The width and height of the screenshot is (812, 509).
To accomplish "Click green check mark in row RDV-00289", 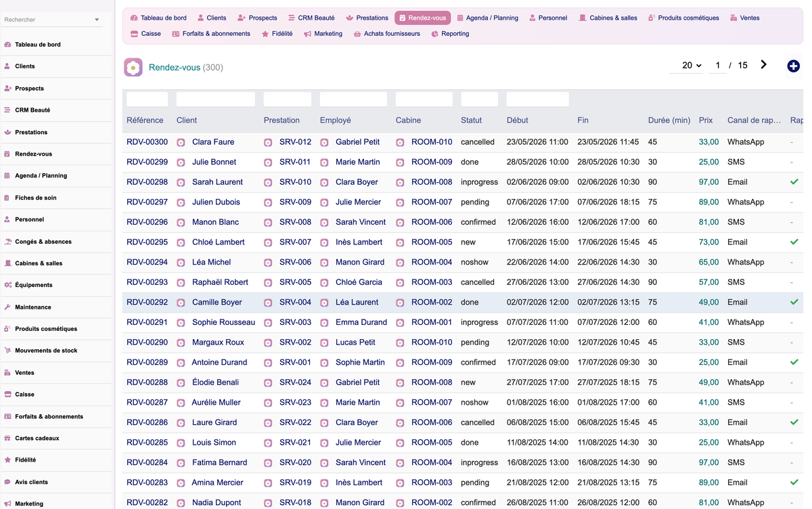I will [794, 362].
